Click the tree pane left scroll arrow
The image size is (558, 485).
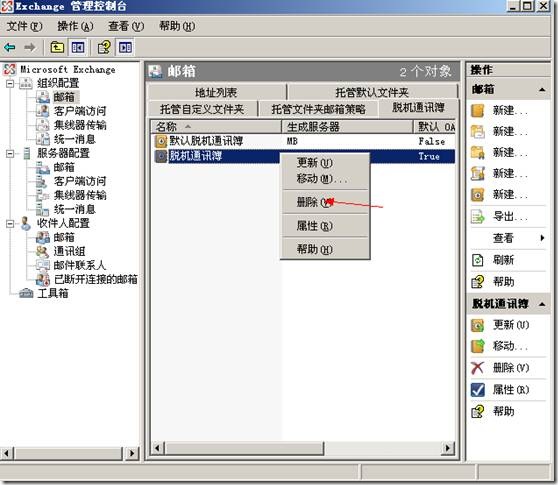point(7,453)
